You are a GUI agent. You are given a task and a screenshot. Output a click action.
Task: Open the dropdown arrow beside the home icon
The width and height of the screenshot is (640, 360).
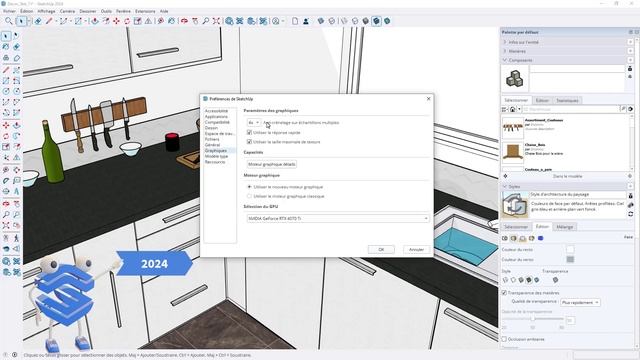[x=519, y=109]
